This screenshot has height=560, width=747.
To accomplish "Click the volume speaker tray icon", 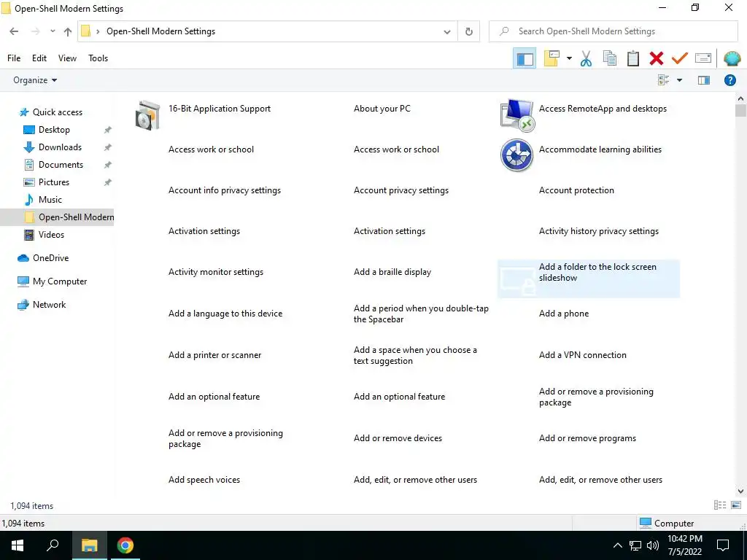I will point(652,545).
